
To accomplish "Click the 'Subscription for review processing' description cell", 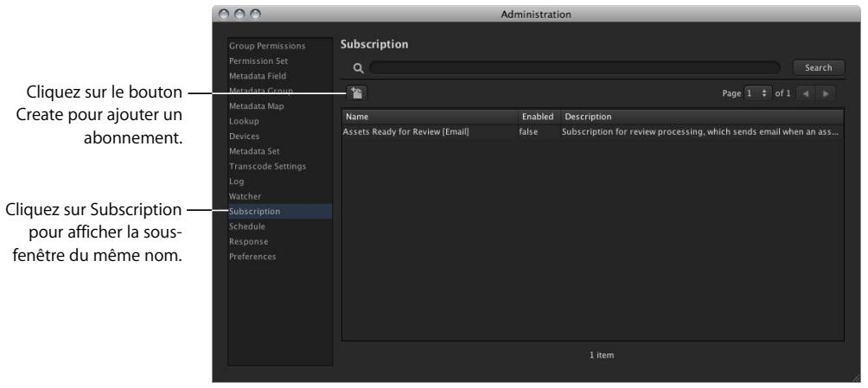I will pos(699,131).
